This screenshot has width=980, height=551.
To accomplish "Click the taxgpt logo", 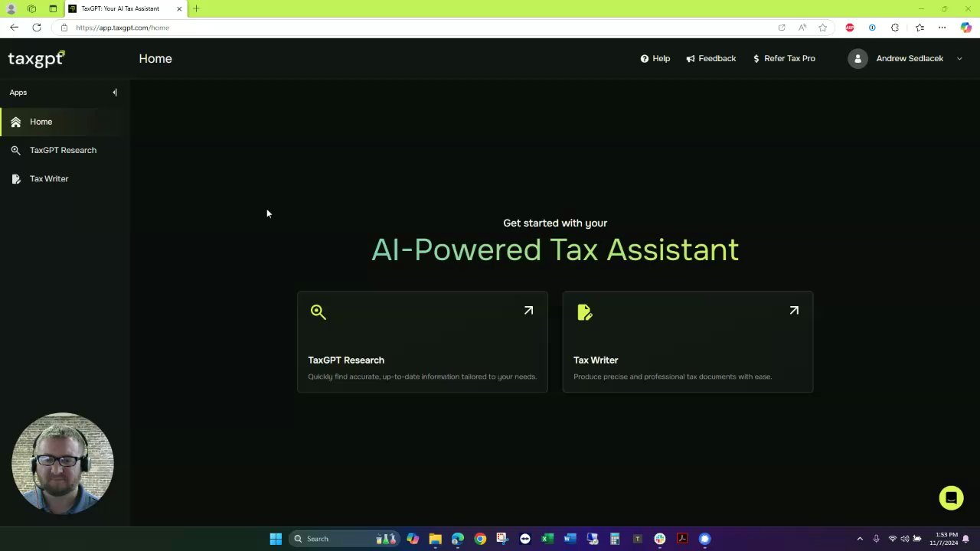I will [x=36, y=59].
